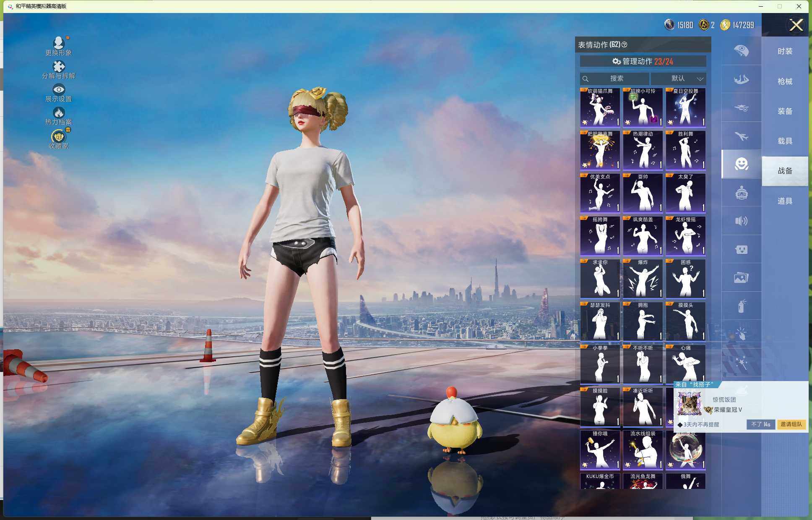812x520 pixels.
Task: Toggle 展示设置 eye display settings
Action: [x=58, y=89]
